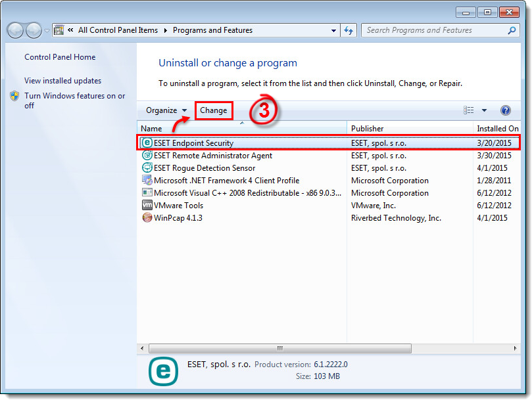532x400 pixels.
Task: Open the address bar history dropdown
Action: pos(333,30)
